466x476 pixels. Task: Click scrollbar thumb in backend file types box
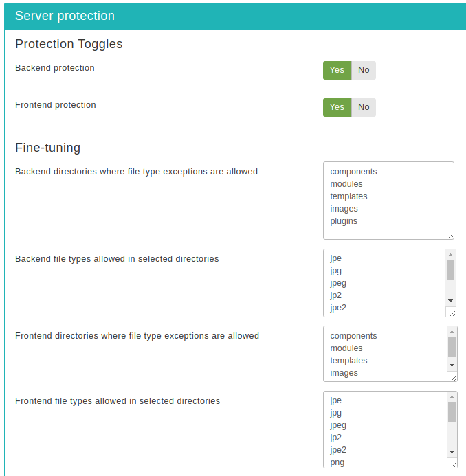[x=450, y=270]
